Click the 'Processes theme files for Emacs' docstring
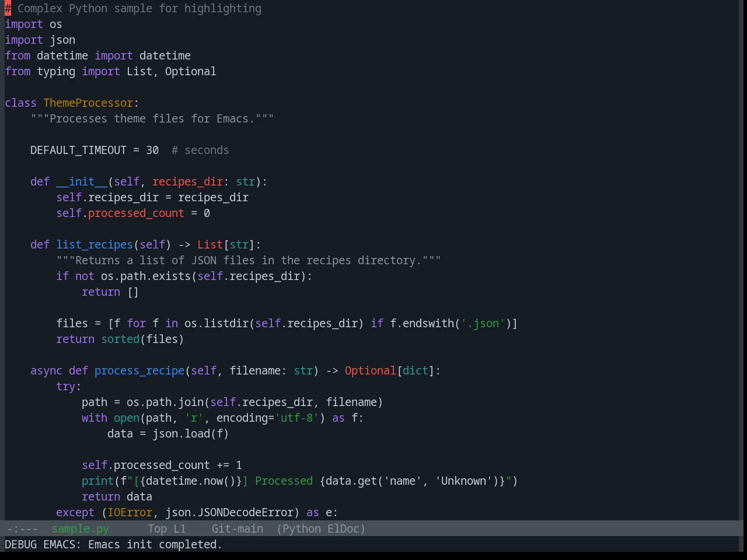Image resolution: width=747 pixels, height=560 pixels. [x=152, y=118]
